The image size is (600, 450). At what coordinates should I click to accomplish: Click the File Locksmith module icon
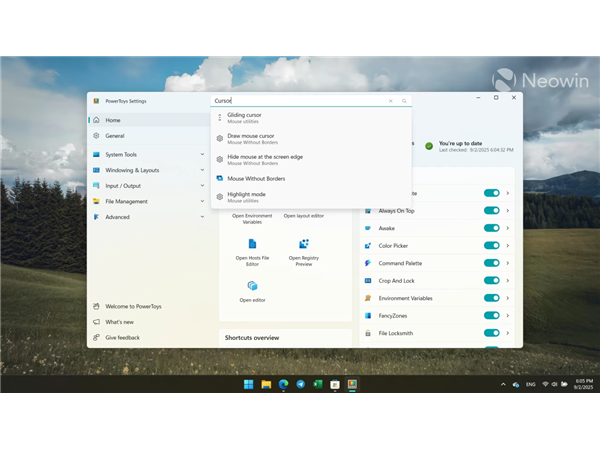pos(368,333)
